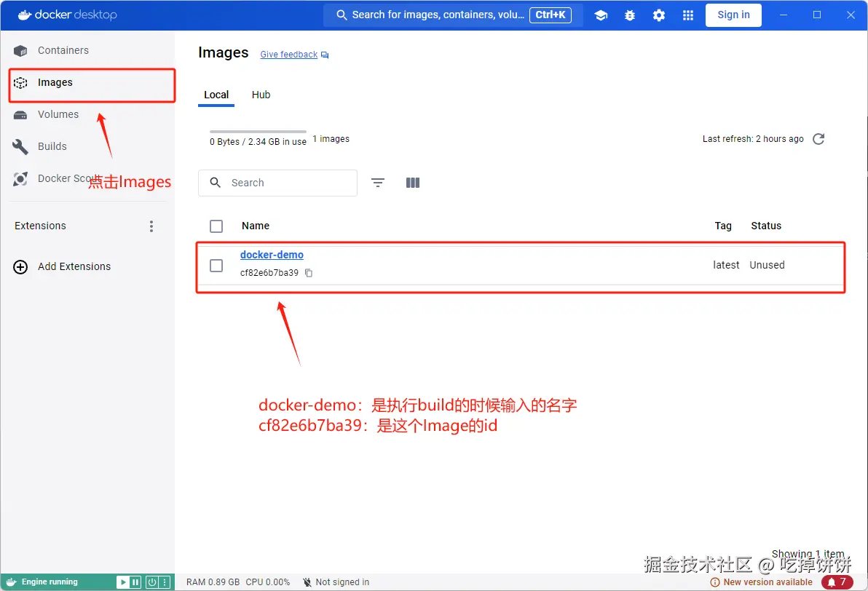Switch to the Local tab
Viewport: 868px width, 591px height.
216,95
